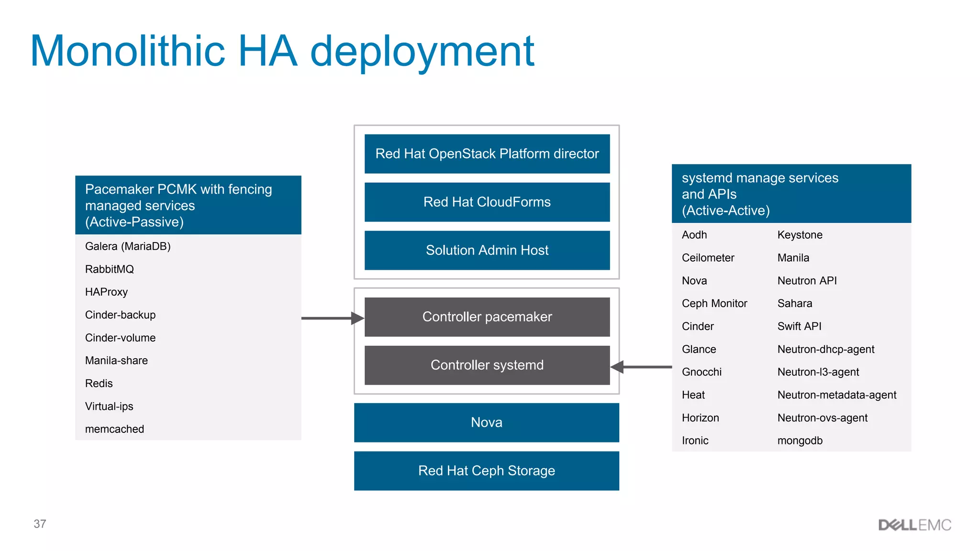Click the Monolithic HA deployment title
Viewport: 980px width, 551px height.
click(282, 51)
